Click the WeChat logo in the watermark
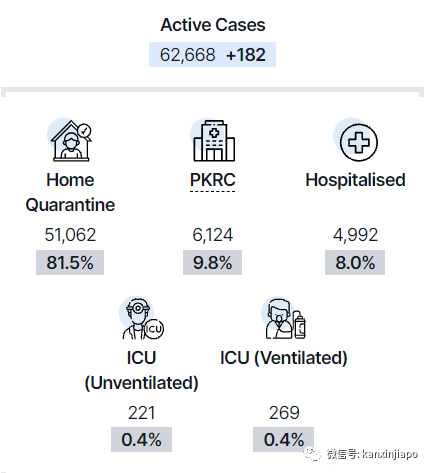The height and width of the screenshot is (473, 431). [312, 454]
